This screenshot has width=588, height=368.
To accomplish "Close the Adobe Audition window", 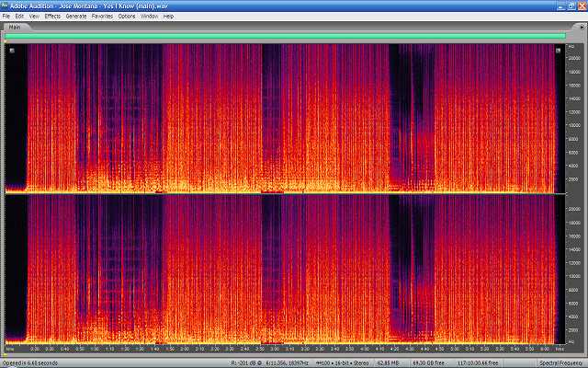I will click(582, 6).
